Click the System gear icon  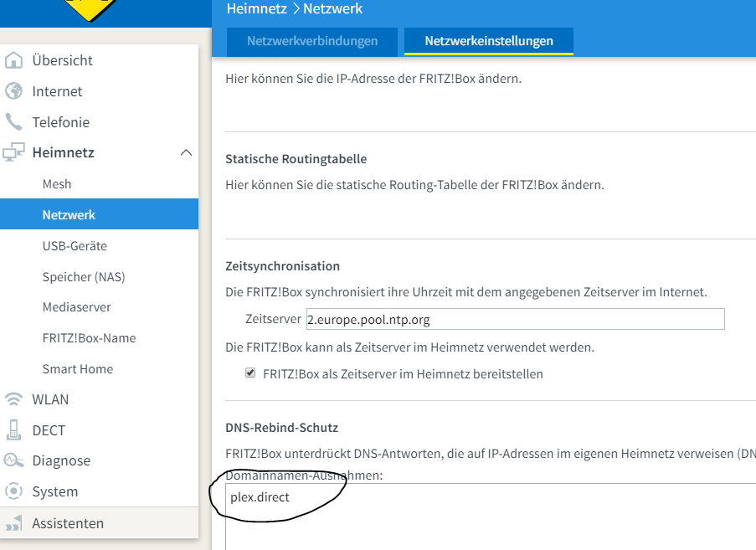[13, 491]
